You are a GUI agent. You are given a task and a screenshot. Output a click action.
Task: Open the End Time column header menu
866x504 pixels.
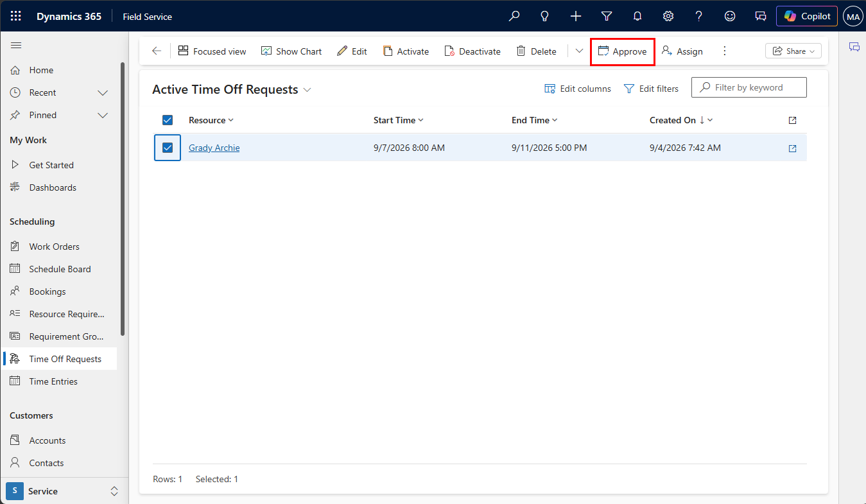(535, 120)
